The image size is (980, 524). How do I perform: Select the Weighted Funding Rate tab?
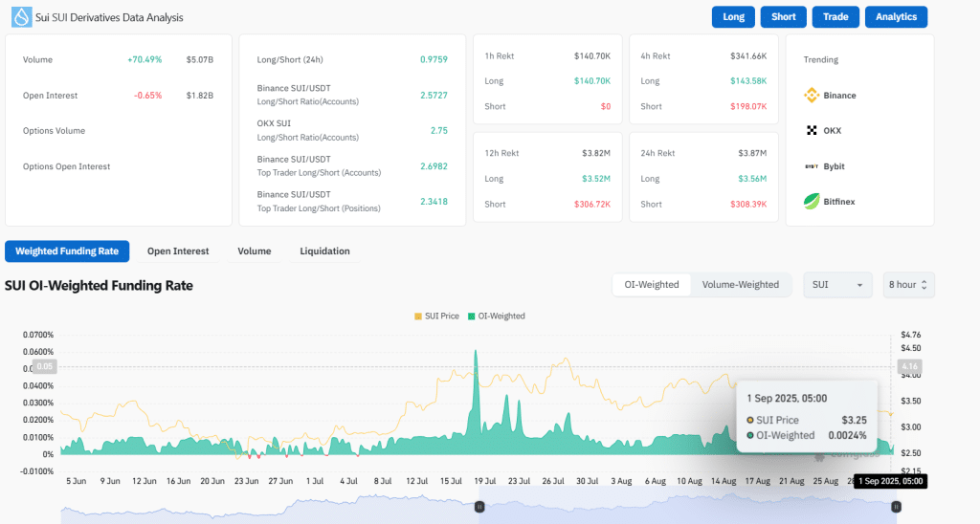click(x=67, y=251)
